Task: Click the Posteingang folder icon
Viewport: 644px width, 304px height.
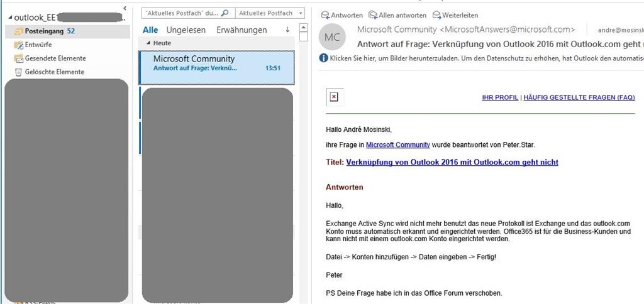Action: tap(18, 31)
